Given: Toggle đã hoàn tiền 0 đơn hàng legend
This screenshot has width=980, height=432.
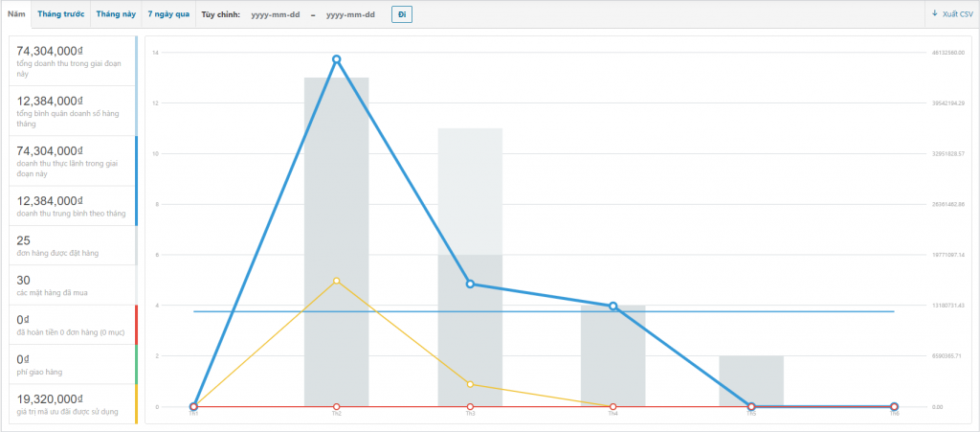Looking at the screenshot, I should pyautogui.click(x=73, y=325).
